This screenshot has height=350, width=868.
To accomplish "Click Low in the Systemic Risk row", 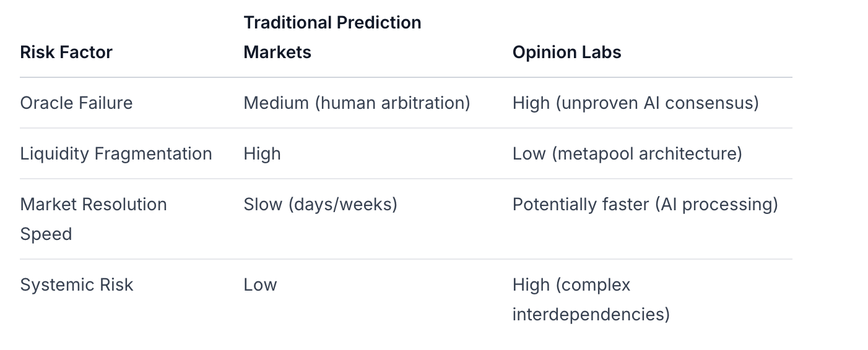I will [260, 284].
